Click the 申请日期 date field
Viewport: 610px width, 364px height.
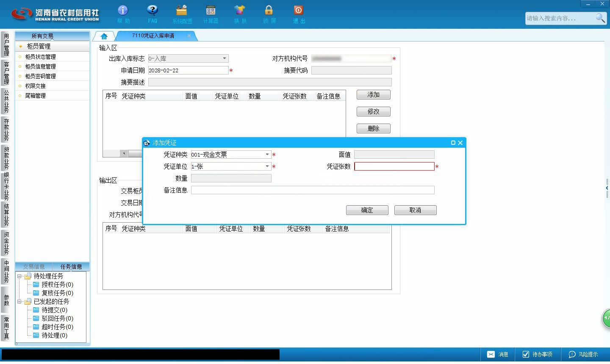(188, 70)
